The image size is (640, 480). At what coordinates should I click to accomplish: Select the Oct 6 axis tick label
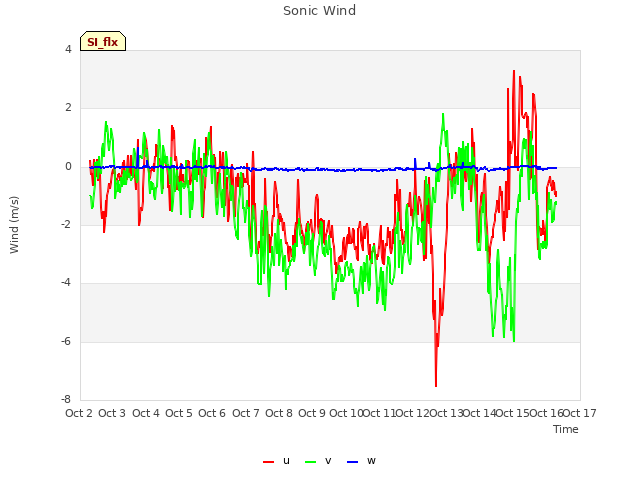(212, 413)
